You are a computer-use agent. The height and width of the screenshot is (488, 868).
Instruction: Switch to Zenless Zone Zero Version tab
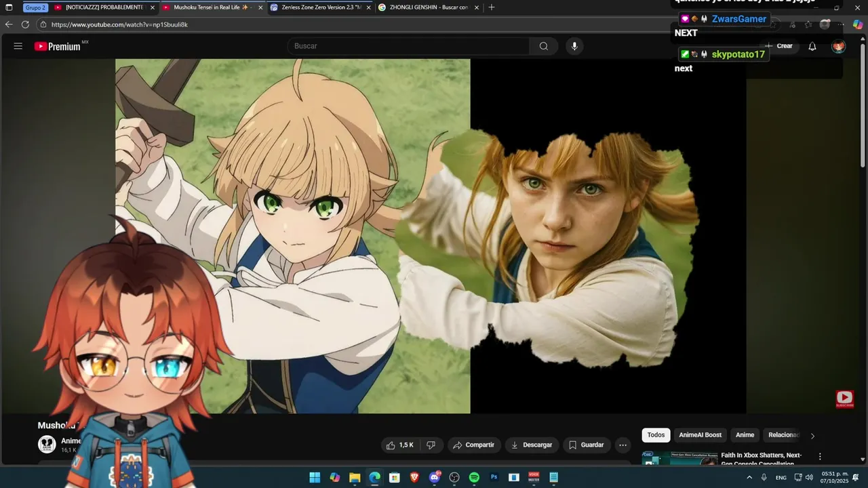pos(320,7)
